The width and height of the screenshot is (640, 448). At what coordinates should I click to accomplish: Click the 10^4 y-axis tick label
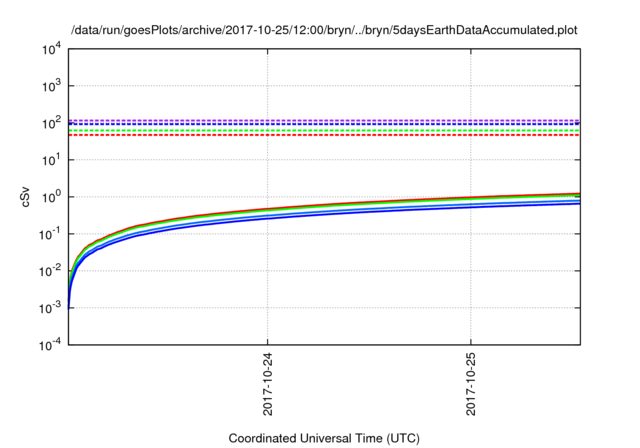coord(51,49)
